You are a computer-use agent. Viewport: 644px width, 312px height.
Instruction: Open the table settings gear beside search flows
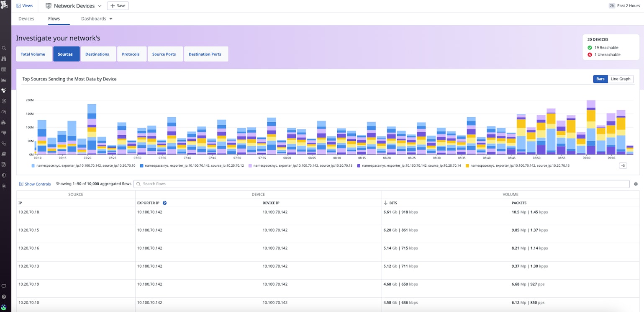click(636, 184)
